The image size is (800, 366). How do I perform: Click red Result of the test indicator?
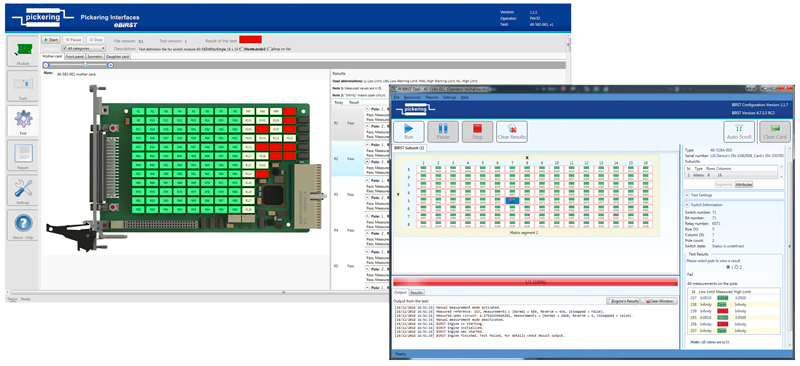(x=251, y=39)
